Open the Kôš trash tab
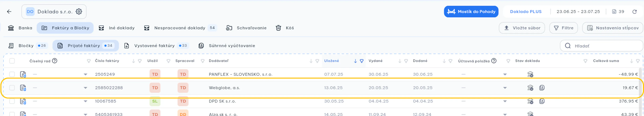 [x=284, y=28]
